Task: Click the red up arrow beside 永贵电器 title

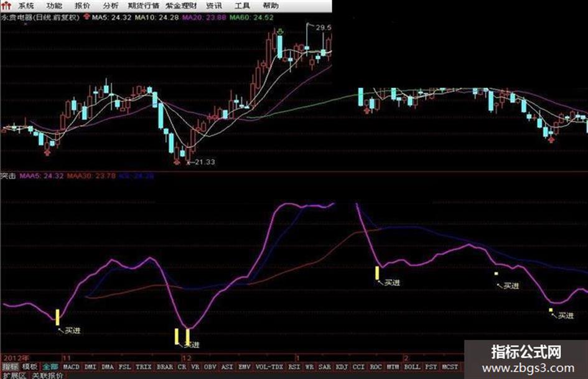Action: click(x=86, y=17)
